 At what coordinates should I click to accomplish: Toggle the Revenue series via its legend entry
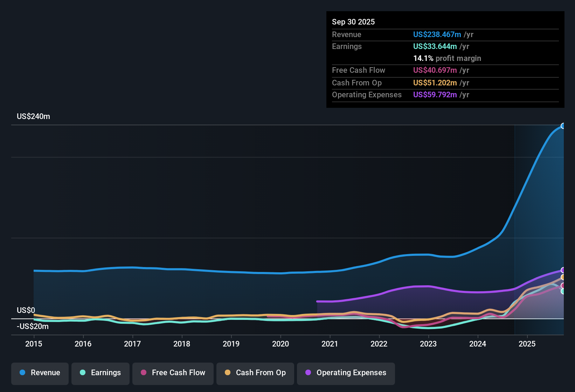point(40,373)
